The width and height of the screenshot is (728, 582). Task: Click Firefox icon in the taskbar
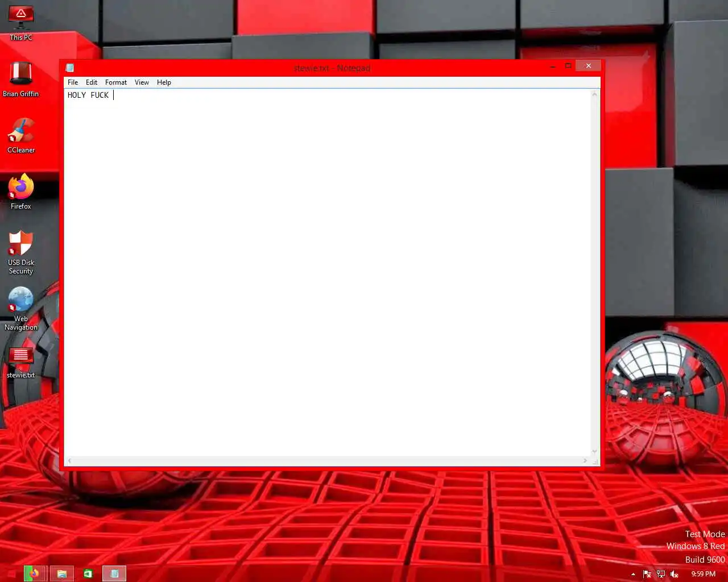(x=35, y=573)
